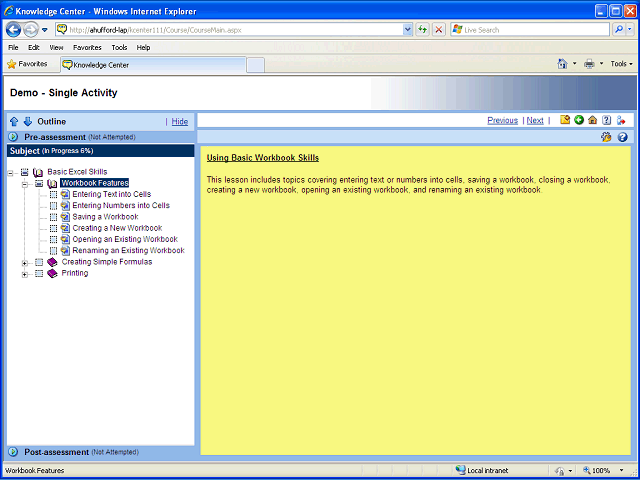Open the search provider dropdown arrow
The width and height of the screenshot is (640, 480).
630,30
